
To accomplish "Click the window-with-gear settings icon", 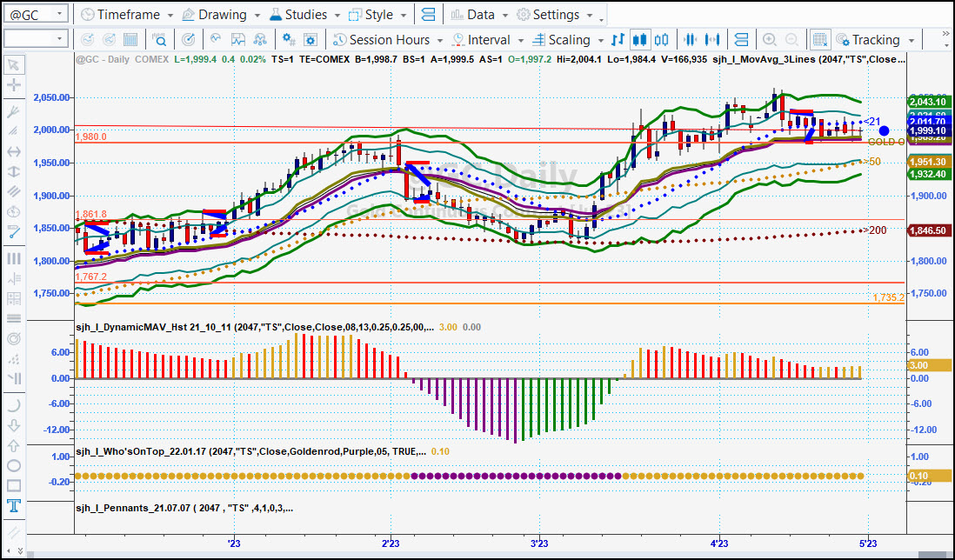I will pos(311,40).
